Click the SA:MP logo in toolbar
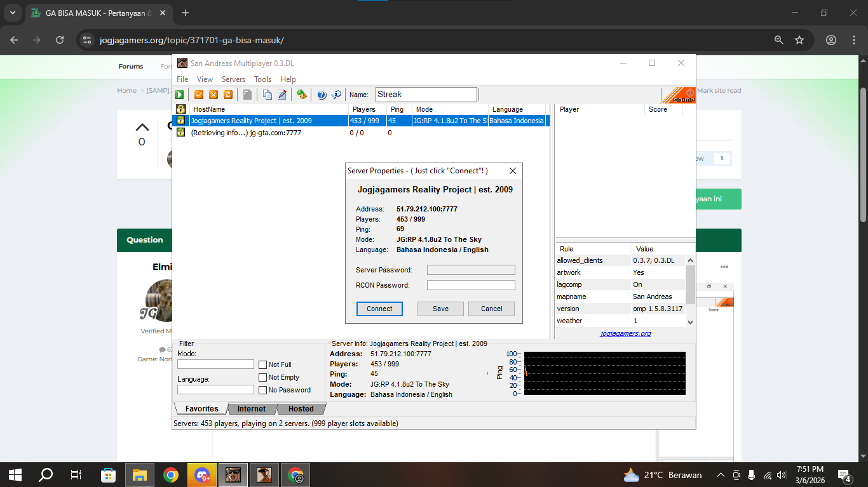 678,95
